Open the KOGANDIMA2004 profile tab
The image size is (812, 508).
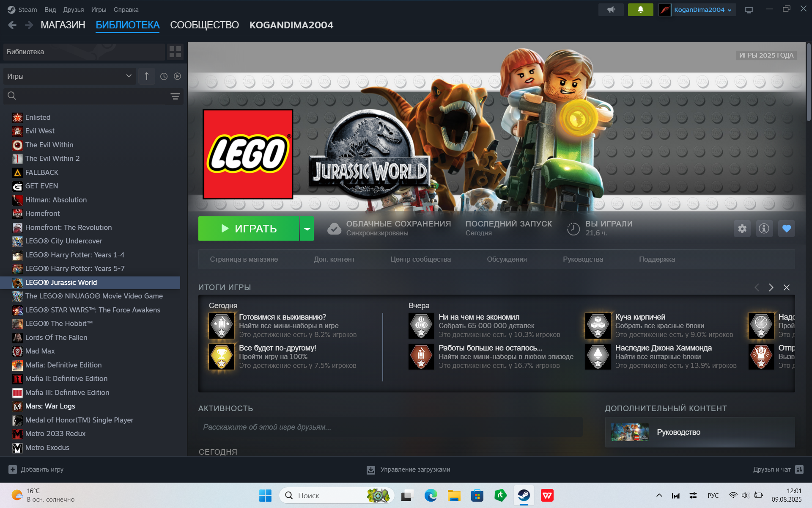click(x=291, y=25)
